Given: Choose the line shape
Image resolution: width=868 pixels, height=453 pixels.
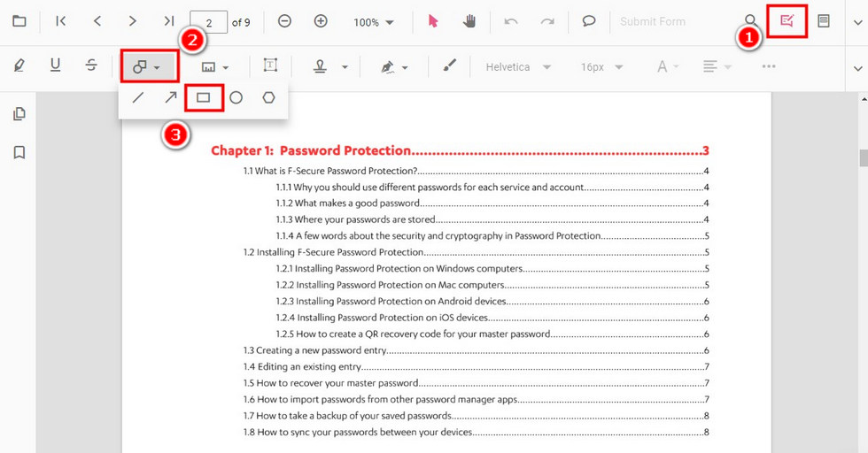Looking at the screenshot, I should [x=138, y=98].
